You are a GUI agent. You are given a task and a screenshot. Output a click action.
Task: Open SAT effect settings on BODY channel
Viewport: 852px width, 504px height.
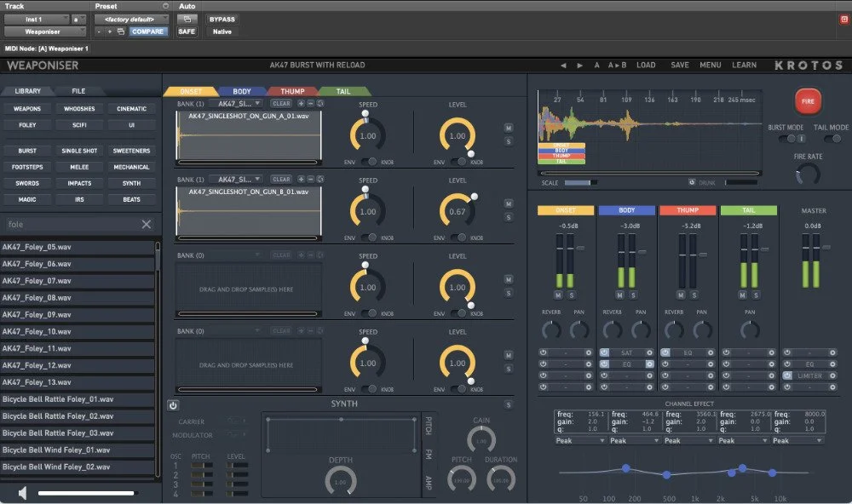pos(649,352)
